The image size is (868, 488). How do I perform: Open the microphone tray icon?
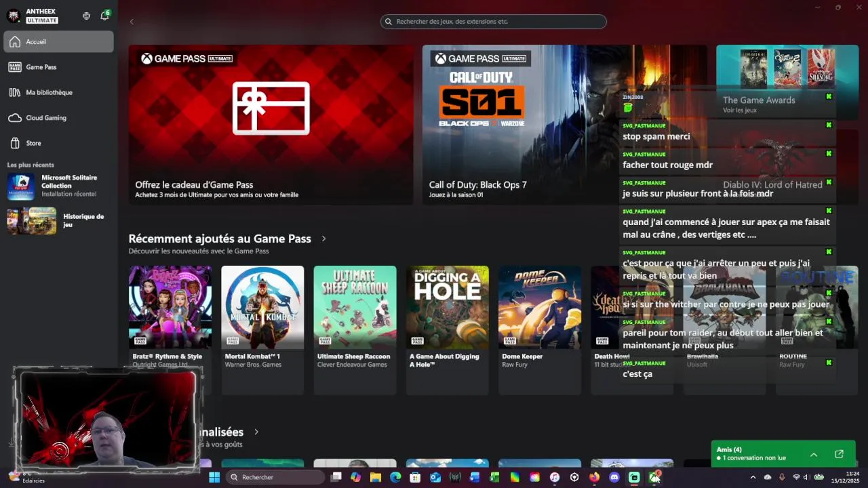782,477
